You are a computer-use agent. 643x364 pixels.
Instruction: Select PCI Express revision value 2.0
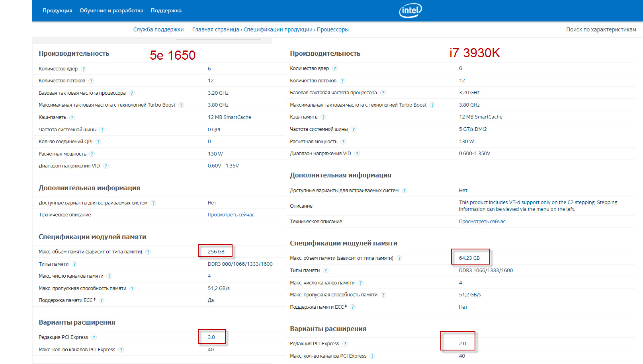coord(462,344)
